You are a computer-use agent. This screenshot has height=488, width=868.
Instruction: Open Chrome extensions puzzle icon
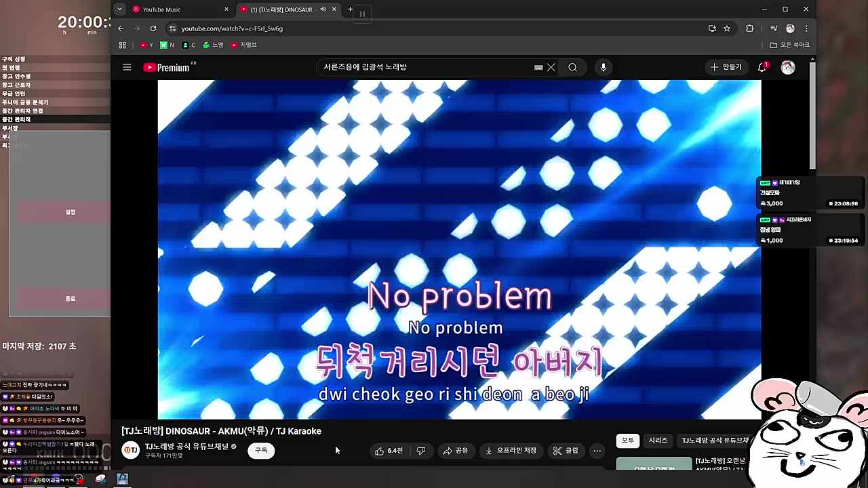[x=749, y=28]
